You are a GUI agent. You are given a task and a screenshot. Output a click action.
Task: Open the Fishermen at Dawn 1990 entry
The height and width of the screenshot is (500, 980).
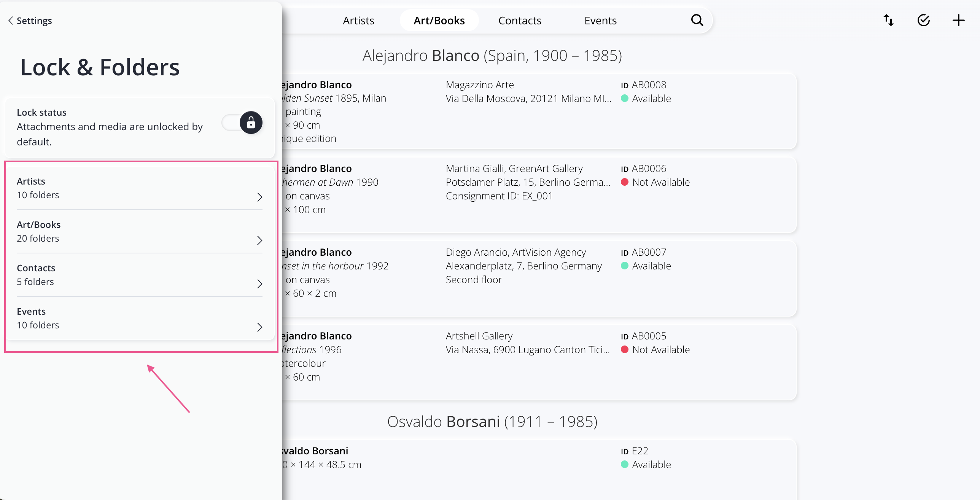click(330, 182)
